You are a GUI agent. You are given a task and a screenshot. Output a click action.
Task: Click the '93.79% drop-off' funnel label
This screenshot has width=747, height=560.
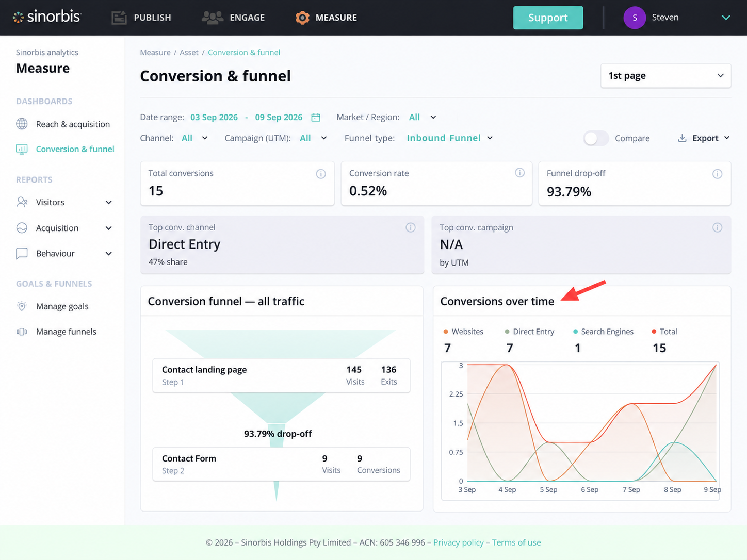click(x=278, y=434)
